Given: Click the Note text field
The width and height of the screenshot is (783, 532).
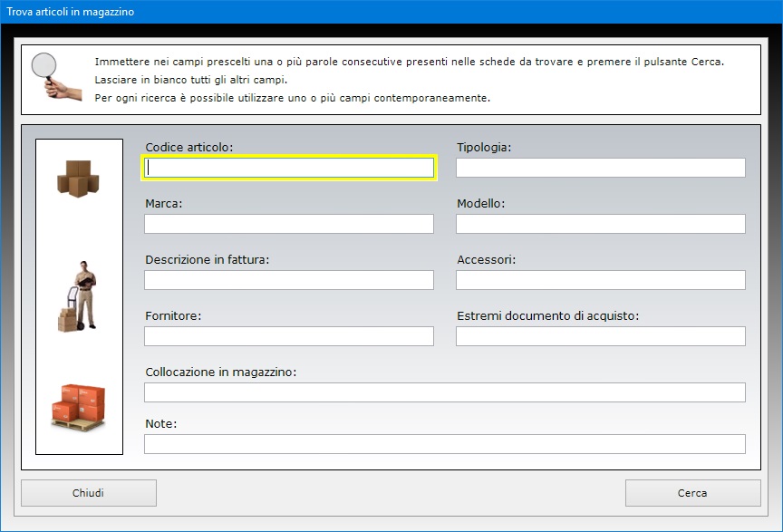Looking at the screenshot, I should (445, 444).
